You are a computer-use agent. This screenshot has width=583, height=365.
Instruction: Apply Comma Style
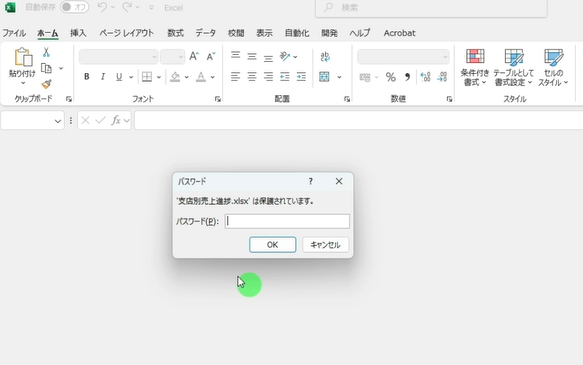408,77
